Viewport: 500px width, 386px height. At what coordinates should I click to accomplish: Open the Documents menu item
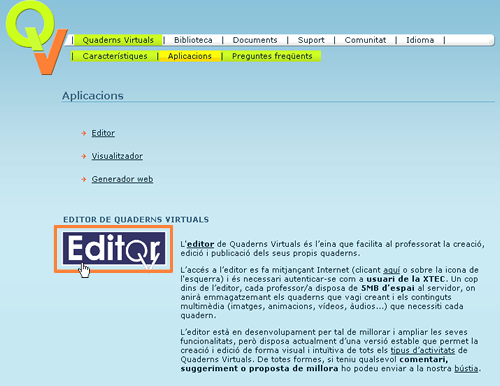(x=255, y=40)
